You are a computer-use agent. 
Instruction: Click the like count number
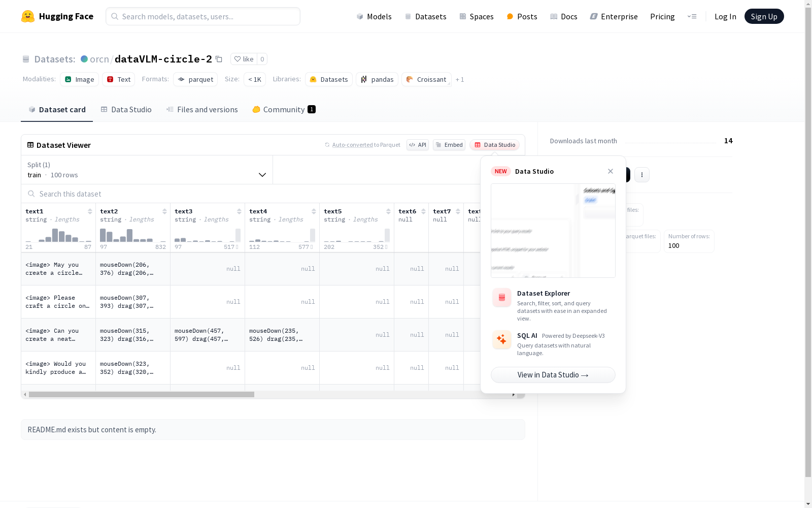tap(262, 59)
